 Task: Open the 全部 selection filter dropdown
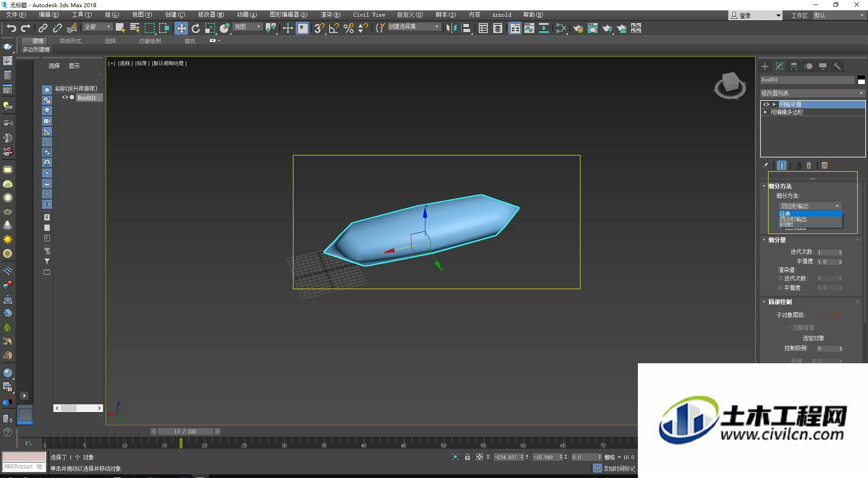(97, 27)
